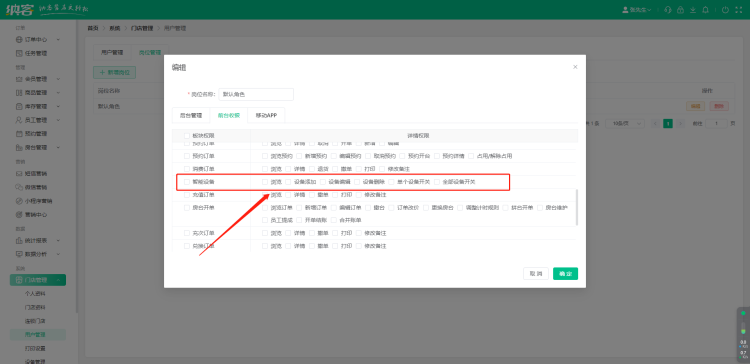750x364 pixels.
Task: Check 设备编辑 permission checkbox
Action: (323, 182)
